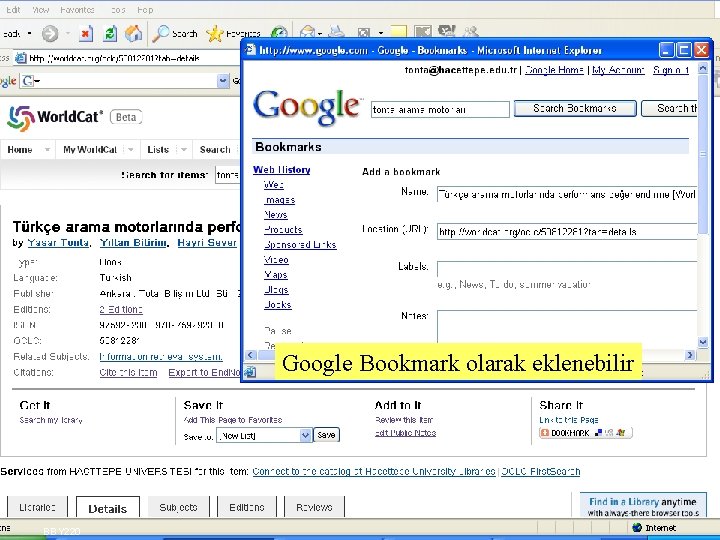This screenshot has width=720, height=540.
Task: Open Google toolbar G dropdown
Action: coord(31,81)
